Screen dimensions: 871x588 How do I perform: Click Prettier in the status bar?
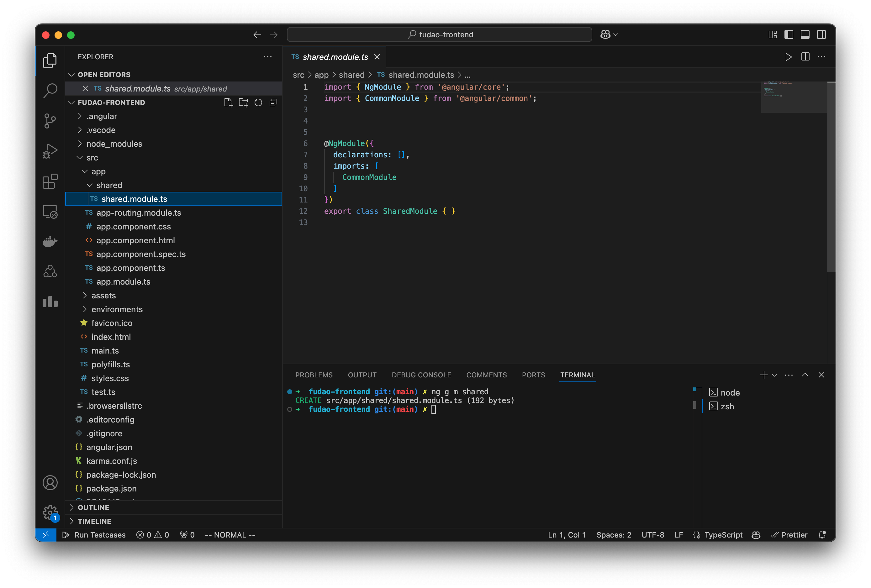coord(789,535)
